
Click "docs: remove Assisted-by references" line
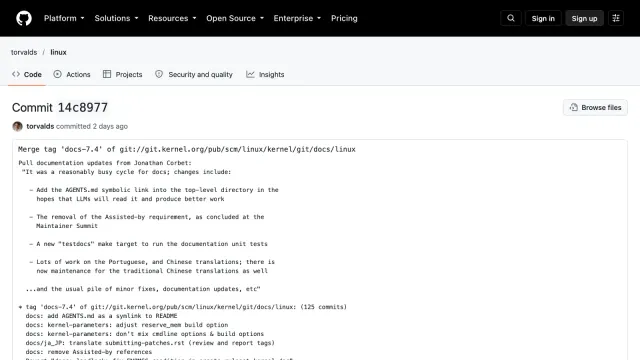[89, 352]
